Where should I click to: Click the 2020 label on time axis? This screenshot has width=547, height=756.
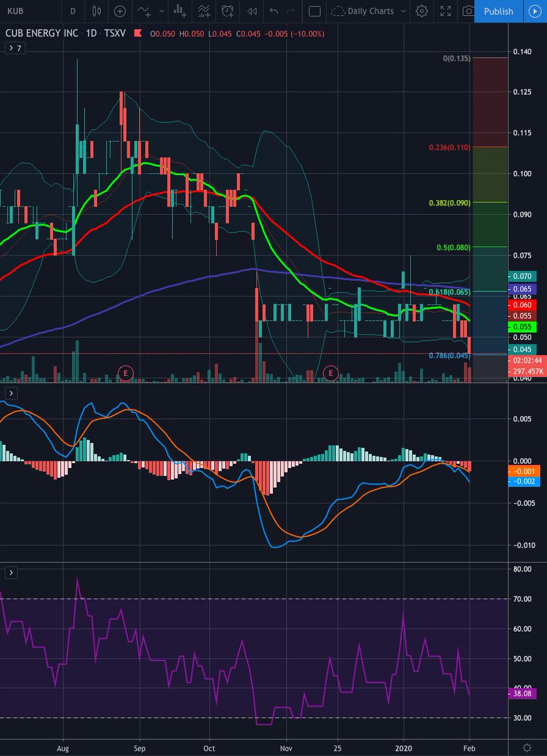pyautogui.click(x=404, y=747)
